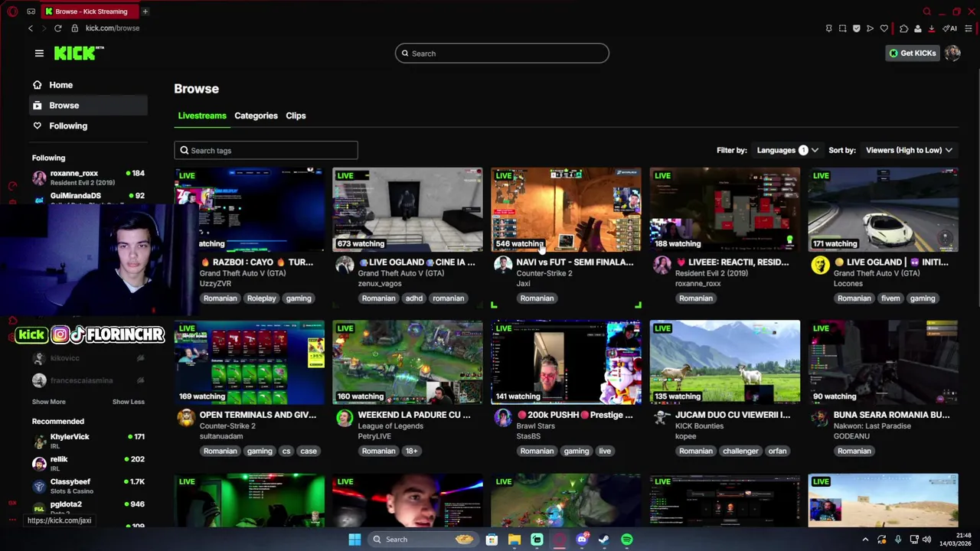Image resolution: width=980 pixels, height=551 pixels.
Task: Open the Viewers High to Low sort dropdown
Action: [x=909, y=150]
